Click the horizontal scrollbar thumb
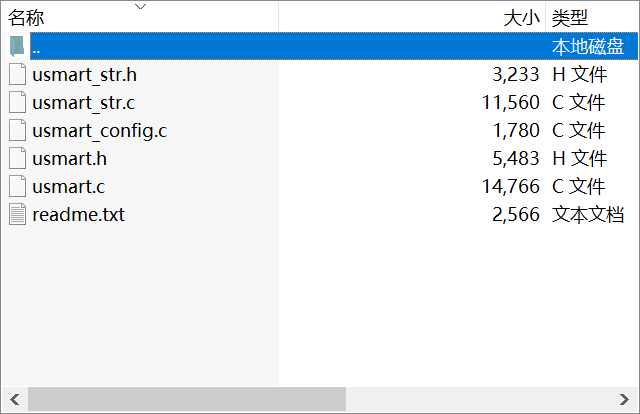 [x=187, y=399]
